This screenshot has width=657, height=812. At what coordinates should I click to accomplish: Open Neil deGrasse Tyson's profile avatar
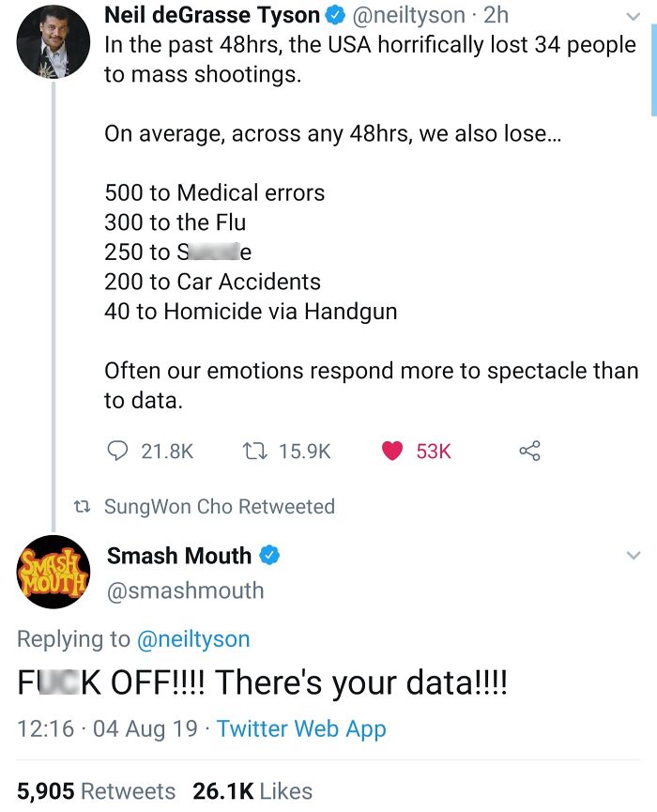point(53,41)
